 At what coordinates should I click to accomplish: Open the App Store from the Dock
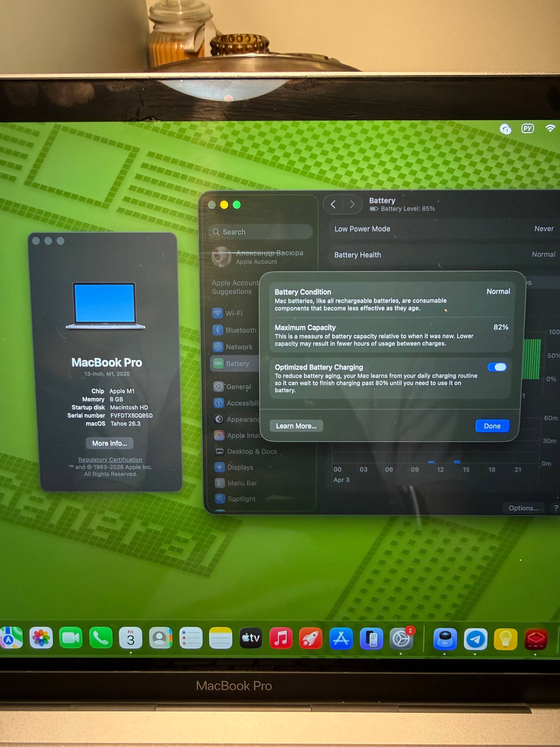(x=341, y=638)
